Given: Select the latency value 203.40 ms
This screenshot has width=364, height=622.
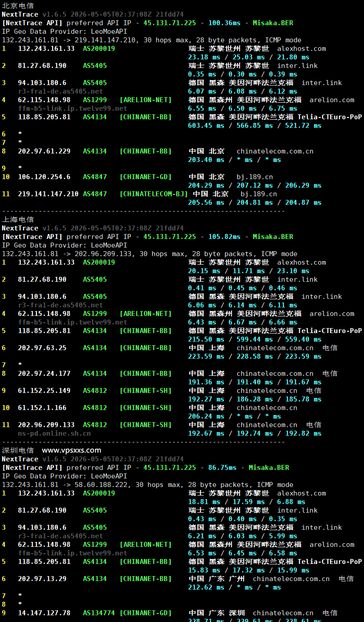Looking at the screenshot, I should click(206, 160).
